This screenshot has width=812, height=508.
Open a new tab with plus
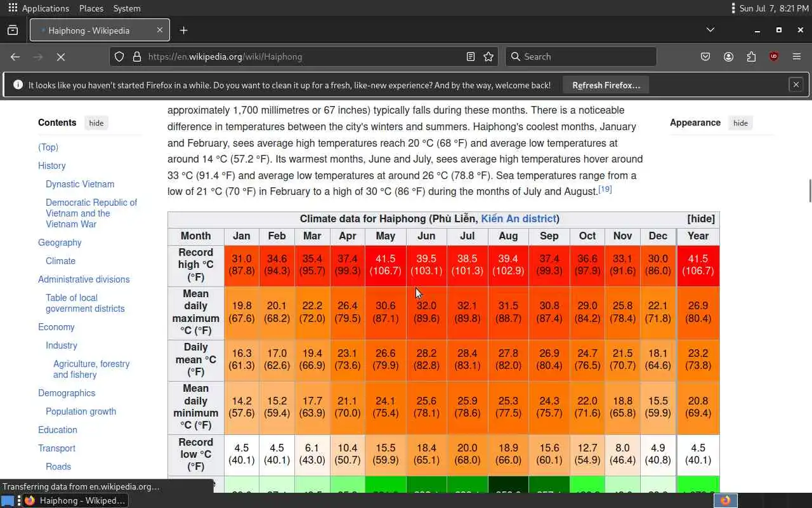coord(183,30)
